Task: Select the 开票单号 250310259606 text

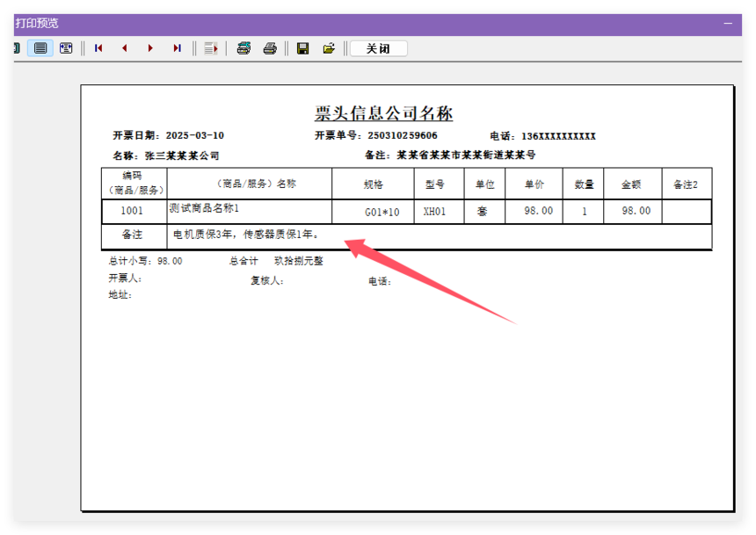Action: tap(376, 135)
